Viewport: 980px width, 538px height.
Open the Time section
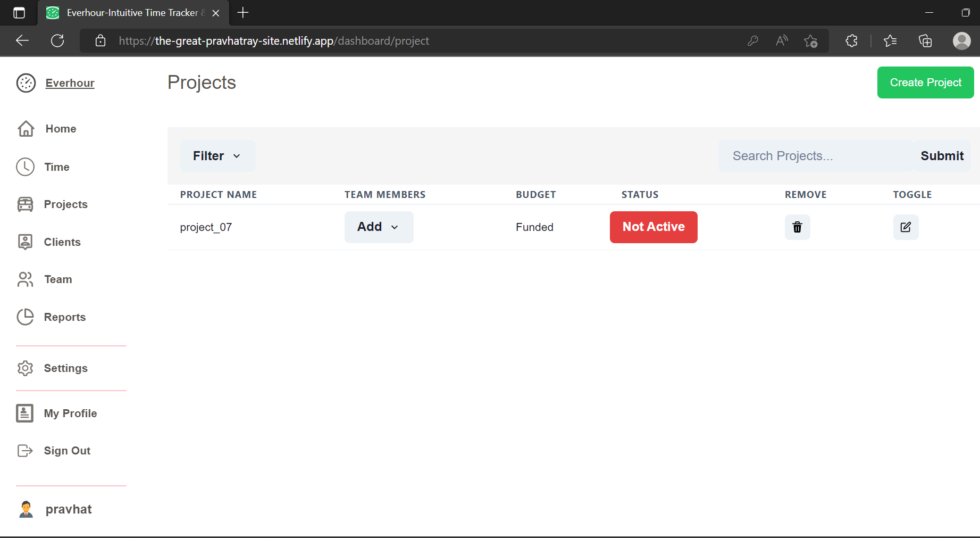click(x=57, y=167)
